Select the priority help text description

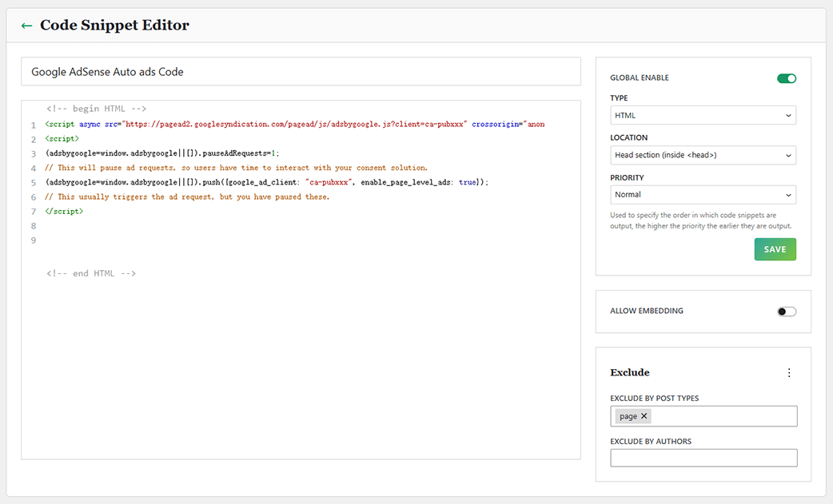click(x=701, y=220)
